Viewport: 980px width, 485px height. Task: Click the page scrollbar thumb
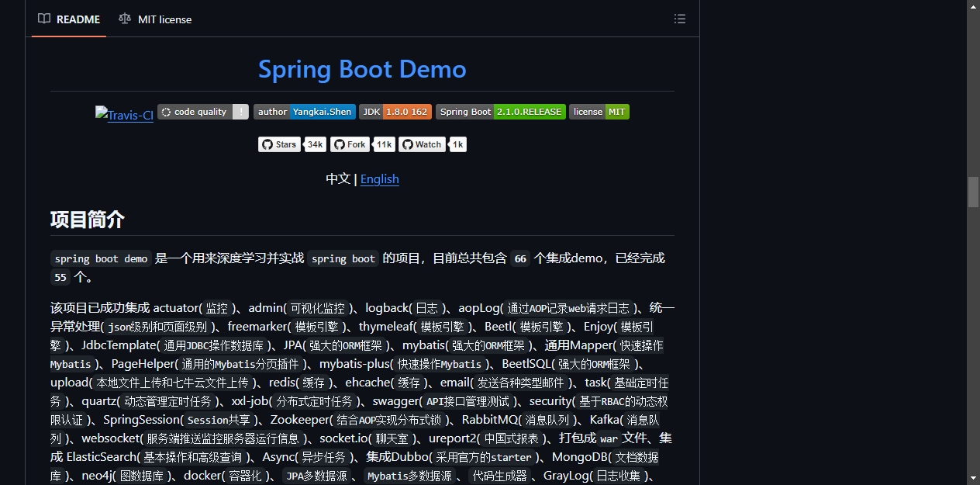tap(973, 192)
